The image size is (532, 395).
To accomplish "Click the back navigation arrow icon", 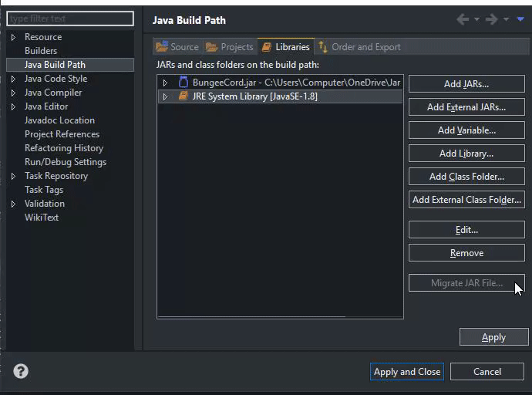I will point(463,19).
